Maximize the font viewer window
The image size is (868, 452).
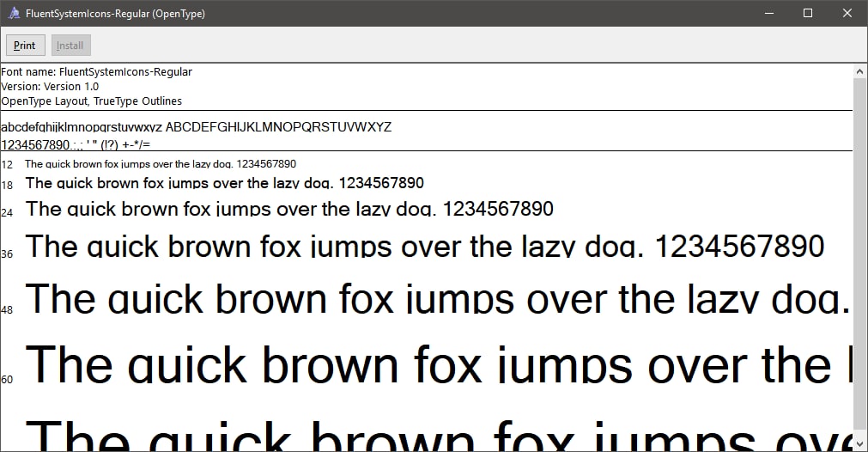(x=808, y=13)
